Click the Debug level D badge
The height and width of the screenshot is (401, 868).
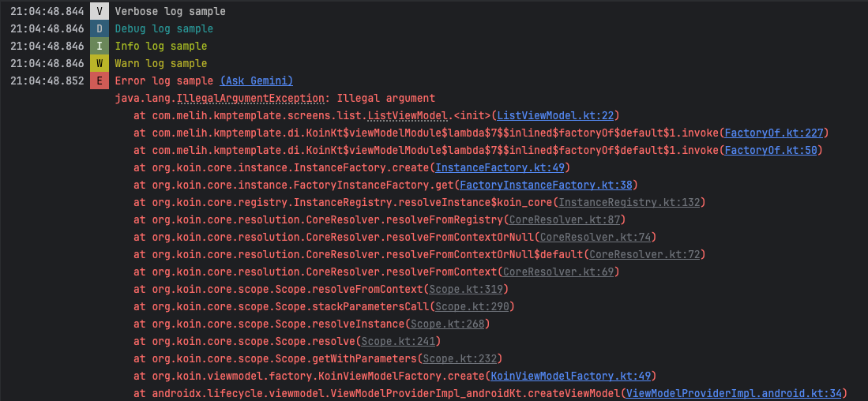coord(99,29)
